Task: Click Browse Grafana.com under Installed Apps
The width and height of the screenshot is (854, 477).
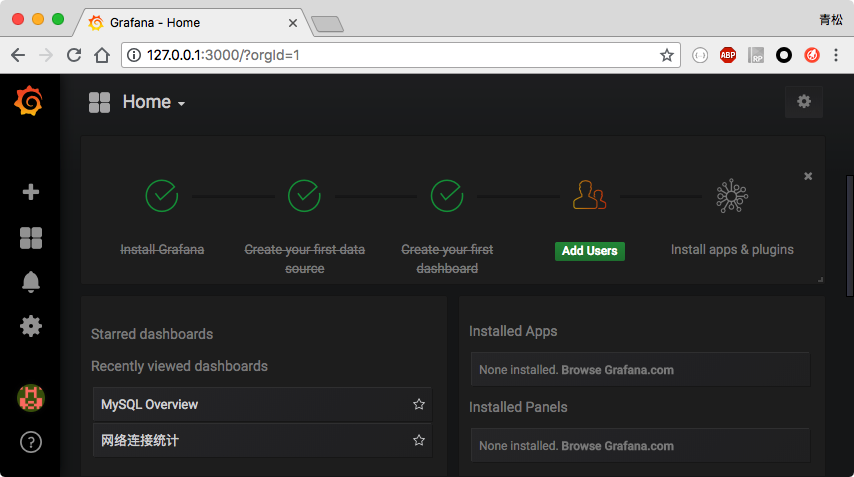Action: [618, 370]
